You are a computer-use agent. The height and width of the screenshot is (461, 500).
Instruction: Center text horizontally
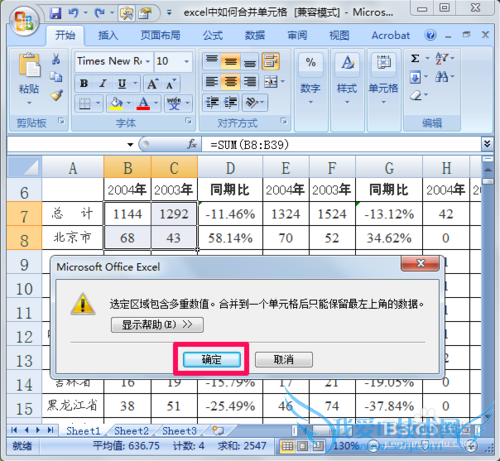pyautogui.click(x=231, y=82)
